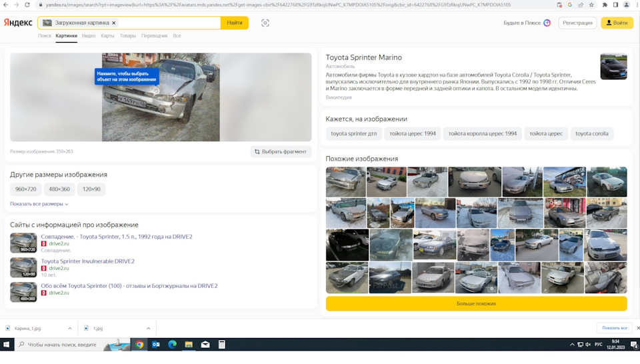Screen dimensions: 640x364
Task: Open the taskbar volume icon
Action: pos(588,345)
